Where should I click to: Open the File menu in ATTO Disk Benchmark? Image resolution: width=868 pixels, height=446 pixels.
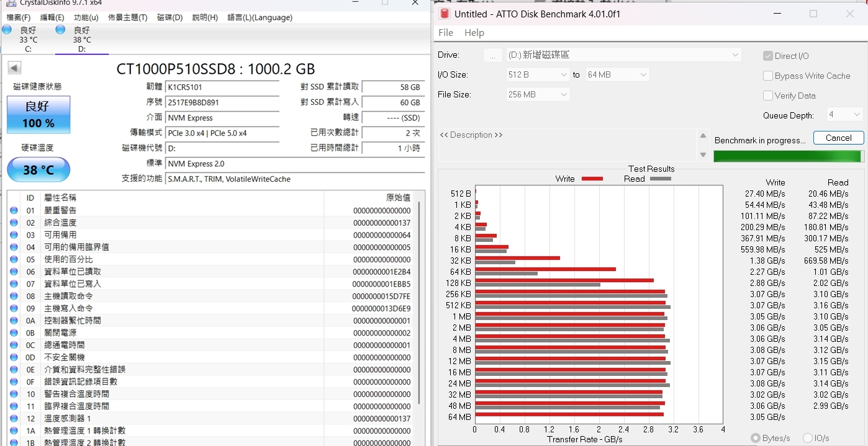pyautogui.click(x=446, y=33)
